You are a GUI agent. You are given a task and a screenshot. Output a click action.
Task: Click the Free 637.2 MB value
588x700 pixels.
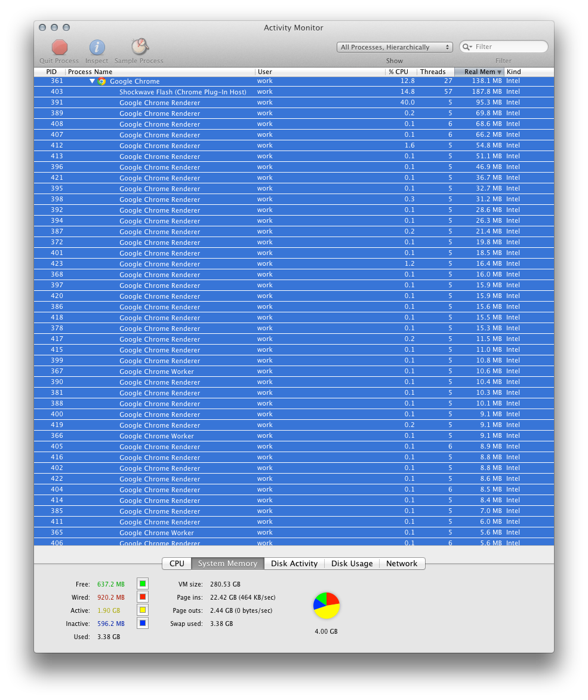pos(111,584)
